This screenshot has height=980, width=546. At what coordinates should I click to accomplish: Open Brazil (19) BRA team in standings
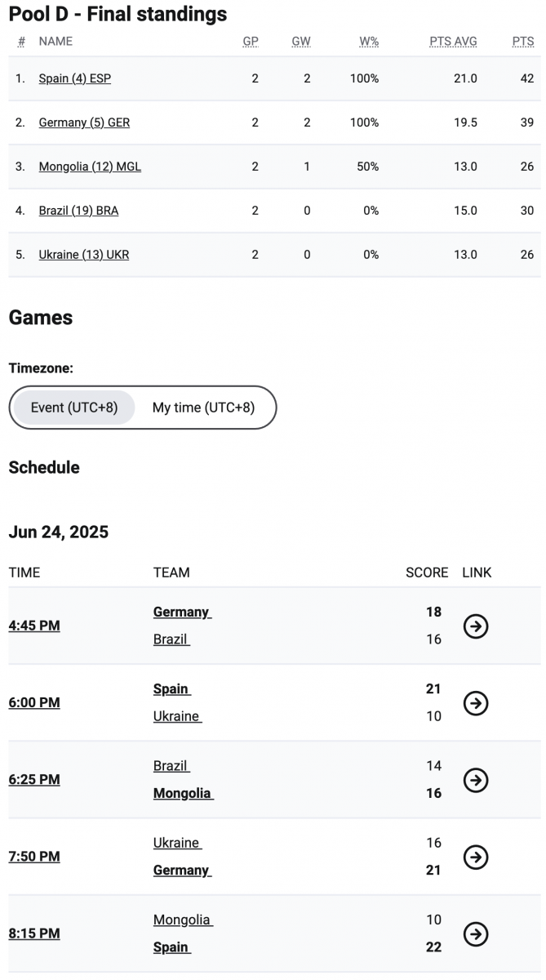(78, 211)
